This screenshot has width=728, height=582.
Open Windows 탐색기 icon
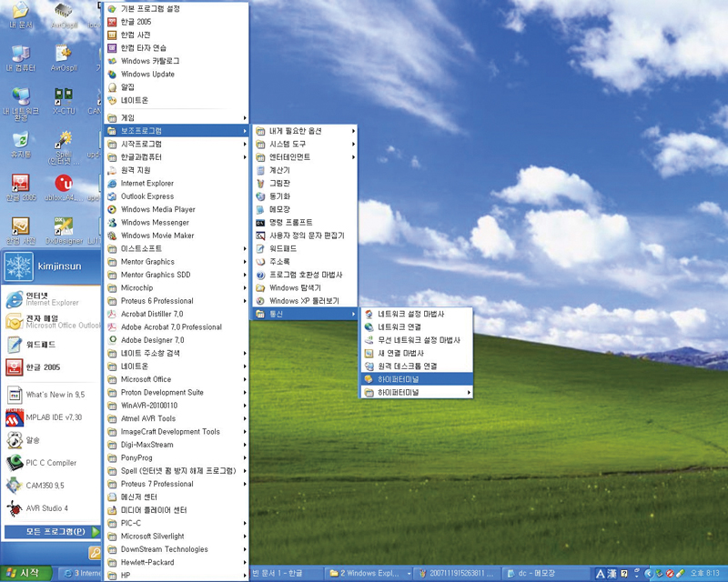260,287
